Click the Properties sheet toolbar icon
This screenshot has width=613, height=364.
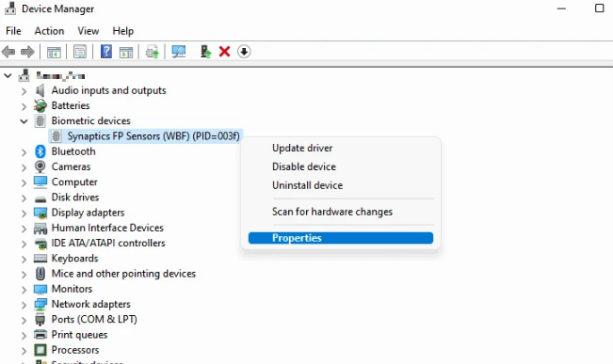[x=80, y=52]
